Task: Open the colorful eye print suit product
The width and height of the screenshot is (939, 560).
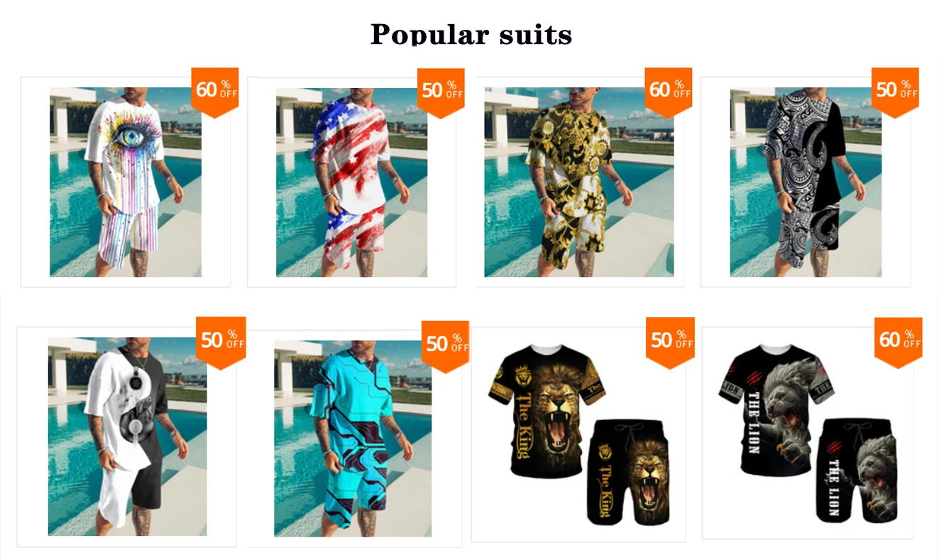Action: click(x=126, y=182)
